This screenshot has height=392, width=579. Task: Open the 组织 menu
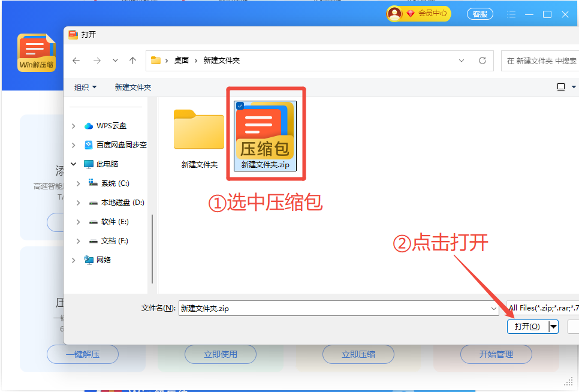(x=85, y=87)
